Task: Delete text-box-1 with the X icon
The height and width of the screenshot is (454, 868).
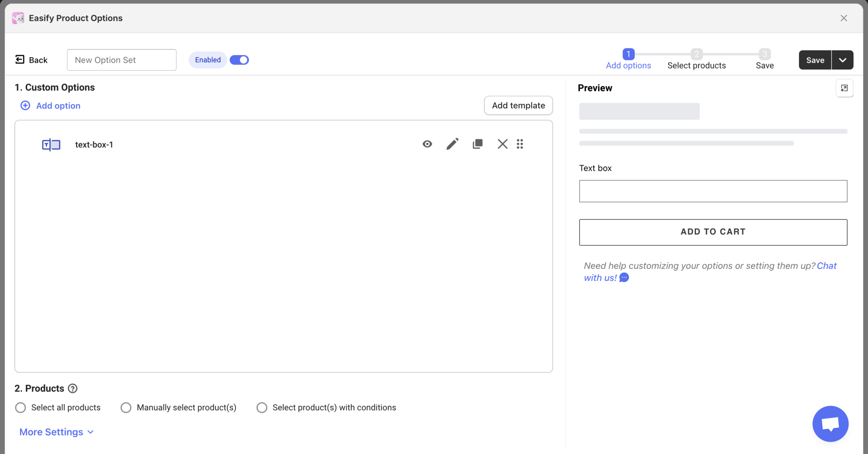Action: (x=502, y=144)
